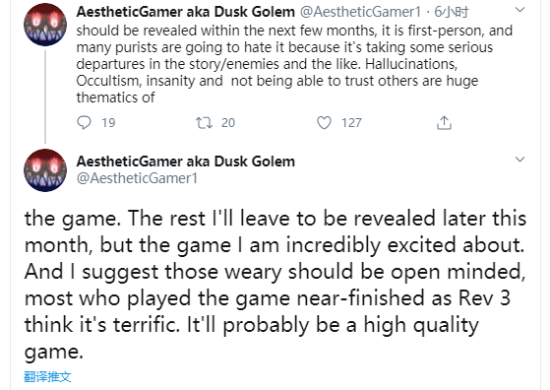Click @AestheticGamer1 handle in first tweet
This screenshot has width=550, height=390.
(x=360, y=12)
